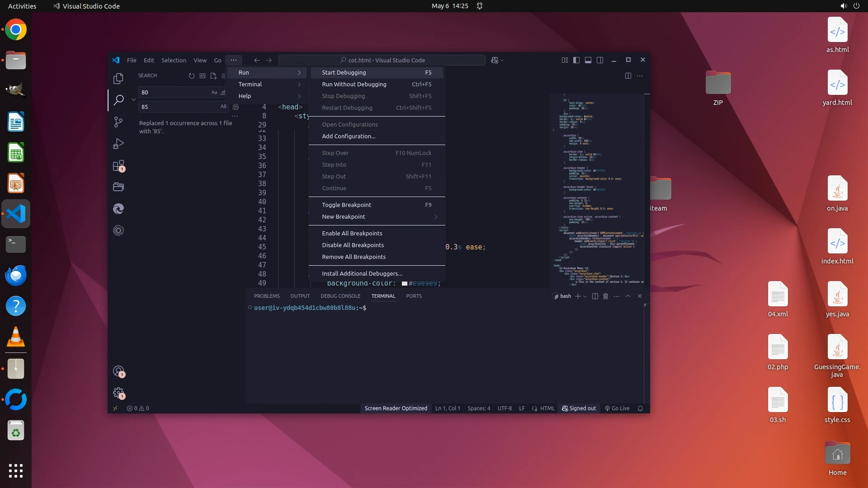Toggle Match Case in search field
This screenshot has width=868, height=488.
[214, 92]
